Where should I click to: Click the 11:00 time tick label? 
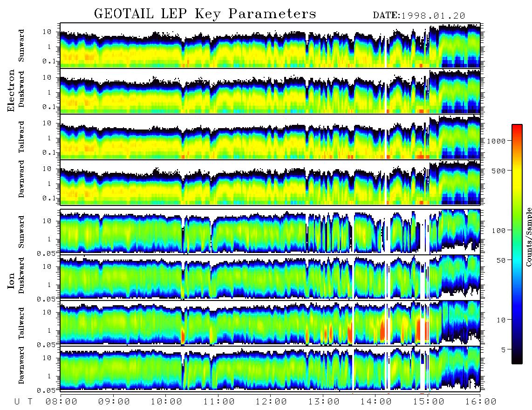coord(219,402)
